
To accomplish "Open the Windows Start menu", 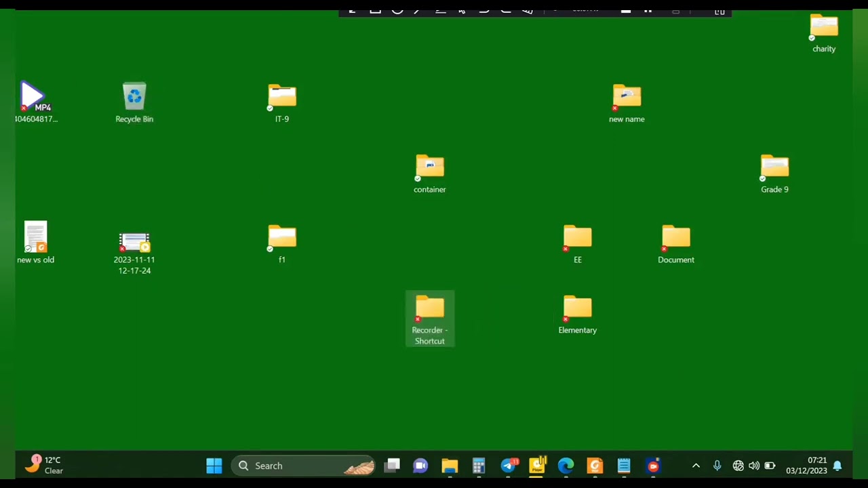I will pyautogui.click(x=214, y=466).
